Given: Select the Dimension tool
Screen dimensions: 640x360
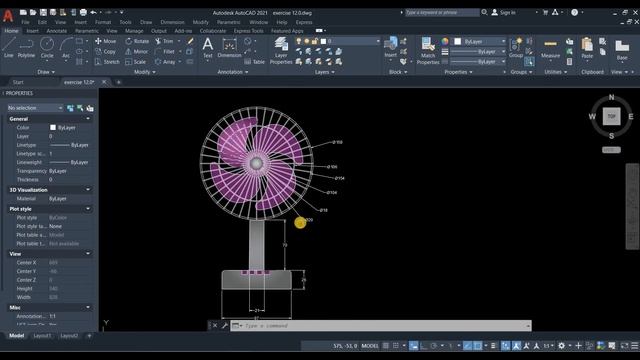Looking at the screenshot, I should tap(229, 47).
